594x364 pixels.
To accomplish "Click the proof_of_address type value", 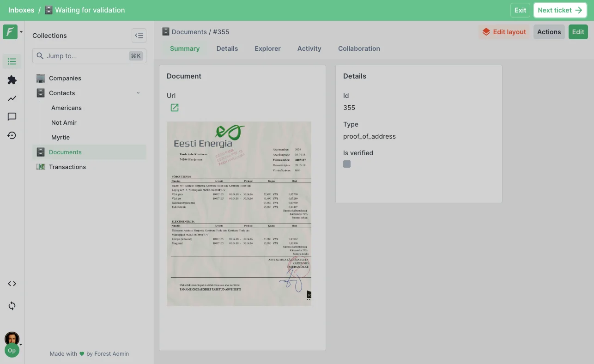I will click(370, 136).
